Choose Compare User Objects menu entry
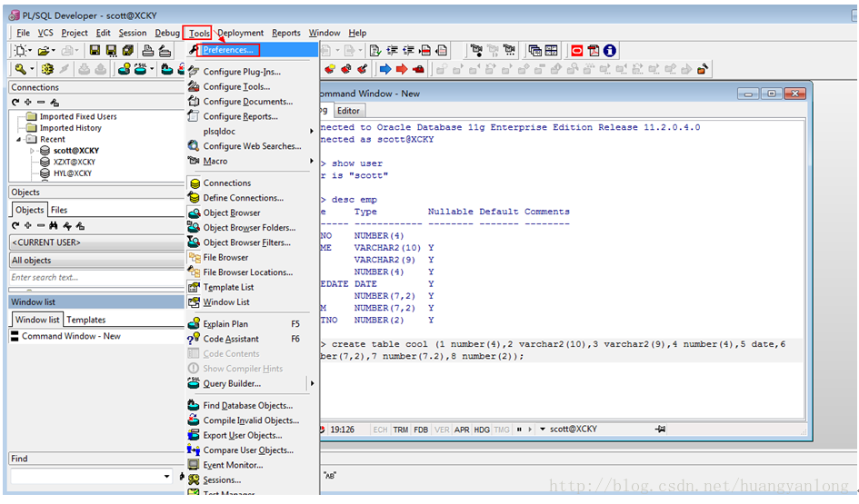 (x=252, y=450)
